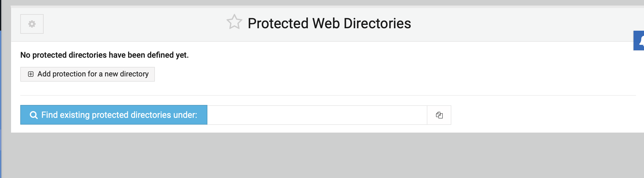This screenshot has width=644, height=178.
Task: Click the empty gray area below the panel
Action: pos(322,155)
